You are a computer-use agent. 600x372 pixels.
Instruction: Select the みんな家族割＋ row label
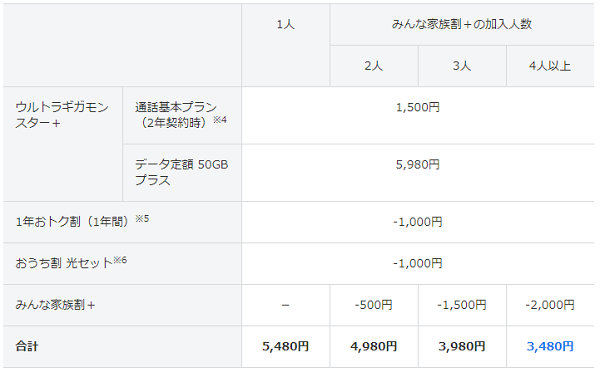pos(55,305)
